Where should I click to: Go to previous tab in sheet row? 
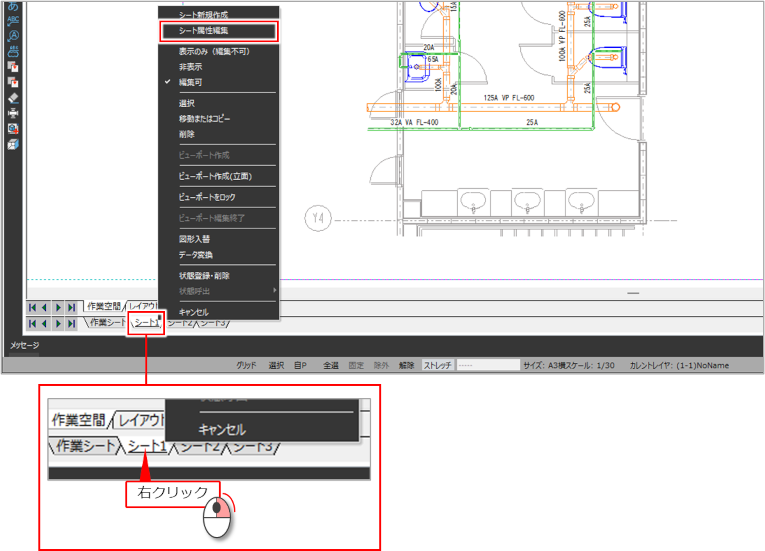45,324
